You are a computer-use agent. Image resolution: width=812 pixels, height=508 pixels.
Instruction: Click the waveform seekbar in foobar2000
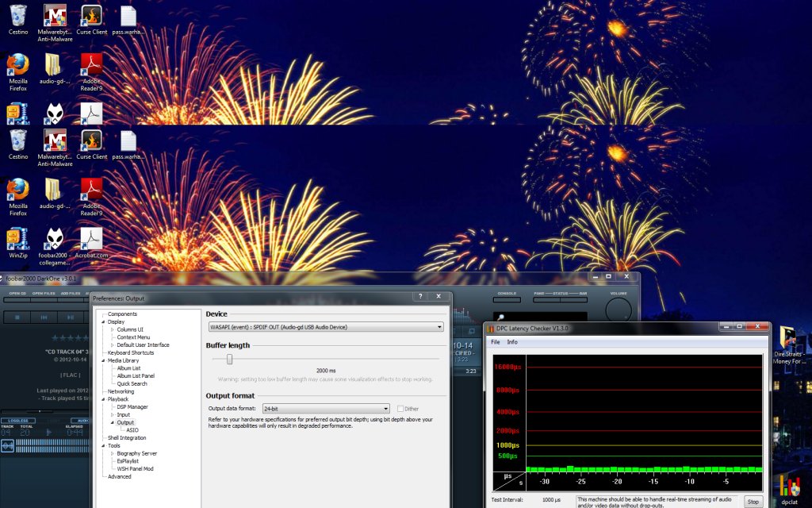[52, 446]
